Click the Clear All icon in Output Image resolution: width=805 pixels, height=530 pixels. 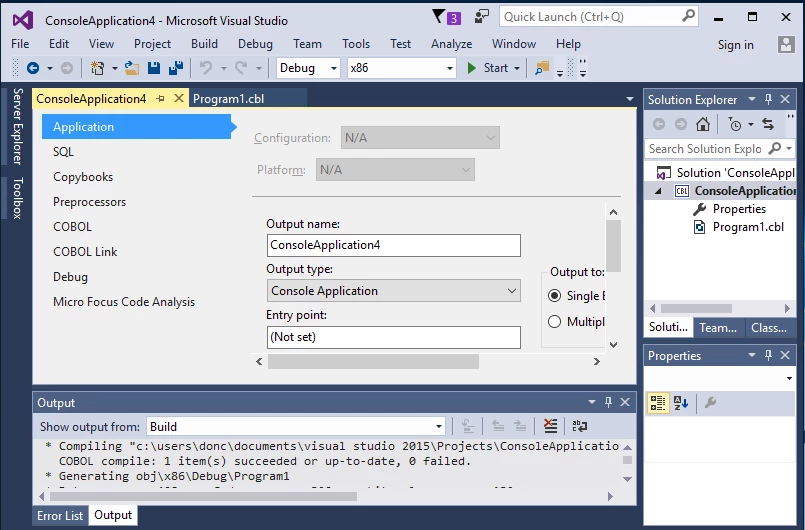click(550, 426)
